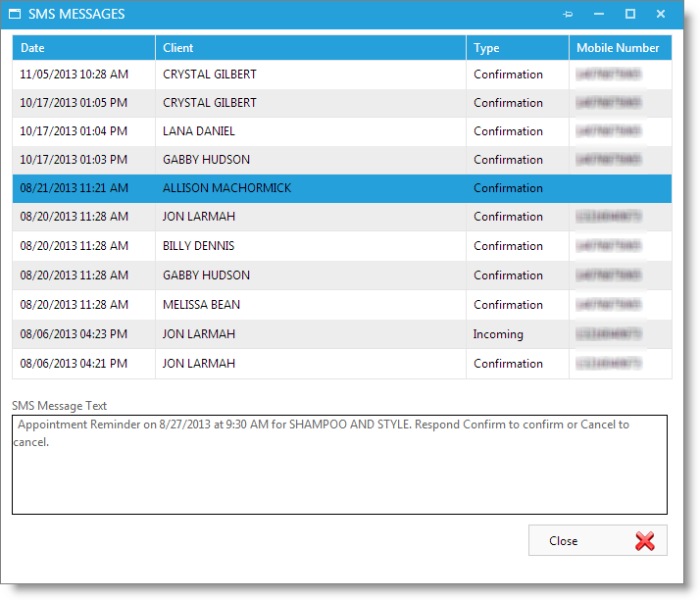Click the SMS MESSAGES window icon

click(x=15, y=15)
